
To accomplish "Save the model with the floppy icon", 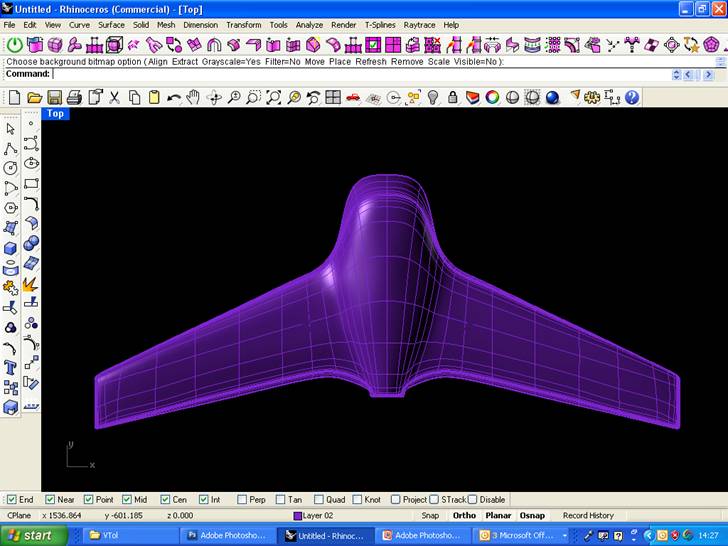I will coord(54,98).
